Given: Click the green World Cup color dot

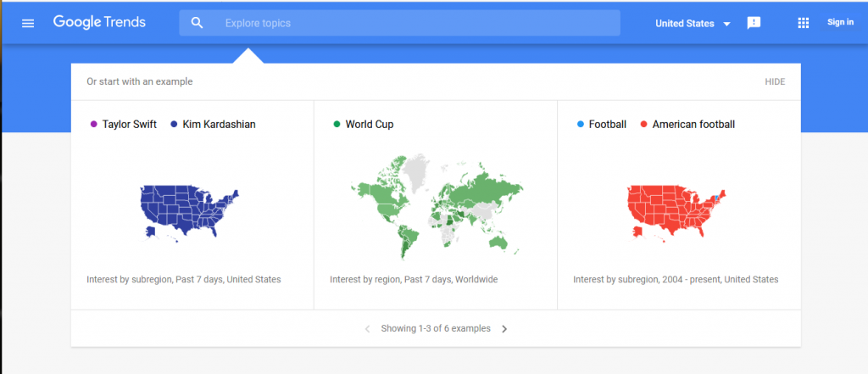Looking at the screenshot, I should [x=337, y=125].
